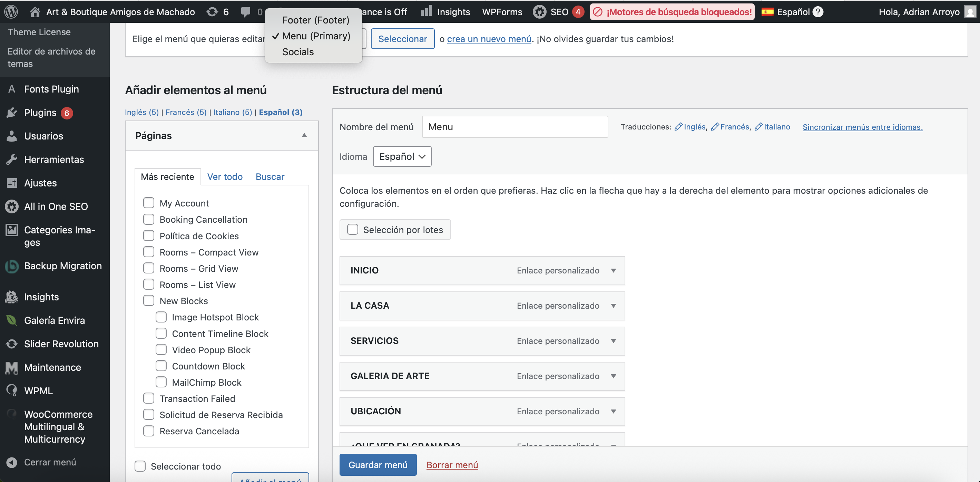
Task: Open WooCommerce Multilingual & Multicurrency item
Action: 58,427
